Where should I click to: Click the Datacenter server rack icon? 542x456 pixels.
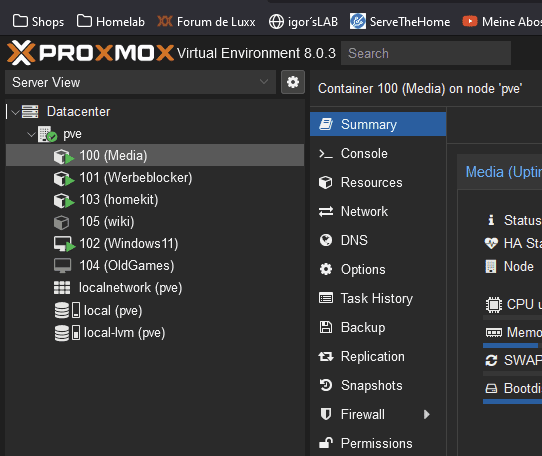click(x=30, y=111)
